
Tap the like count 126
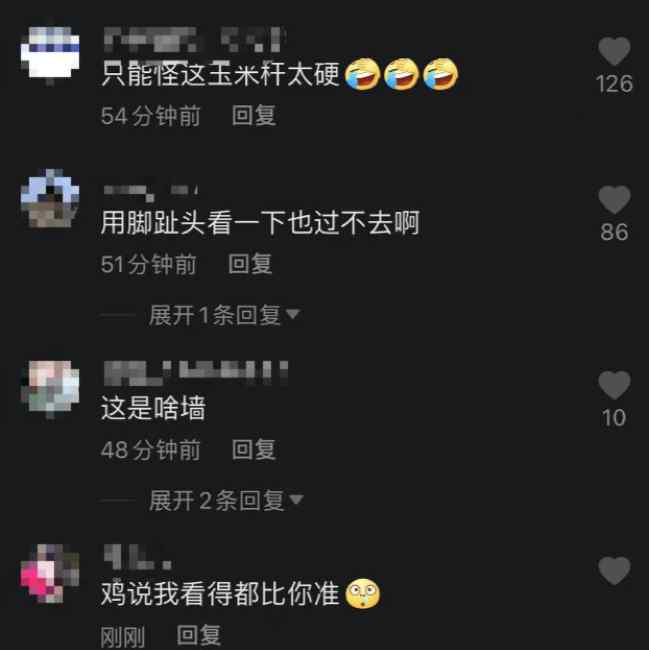point(614,84)
